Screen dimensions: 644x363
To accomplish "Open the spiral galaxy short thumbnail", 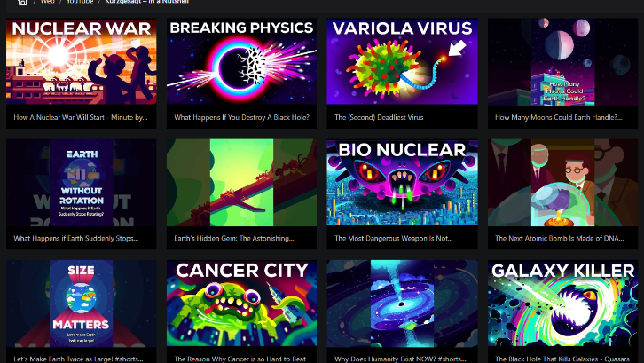I will (x=402, y=304).
